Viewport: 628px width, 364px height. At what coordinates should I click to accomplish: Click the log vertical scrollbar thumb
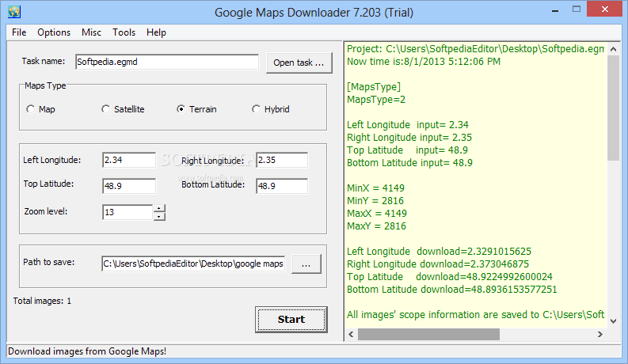pos(613,108)
